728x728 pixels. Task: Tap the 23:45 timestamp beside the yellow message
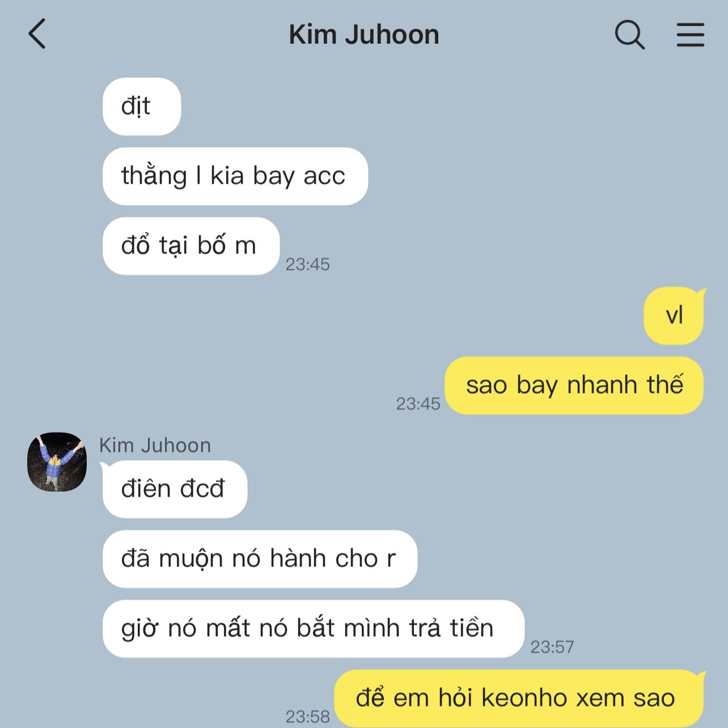coord(418,404)
